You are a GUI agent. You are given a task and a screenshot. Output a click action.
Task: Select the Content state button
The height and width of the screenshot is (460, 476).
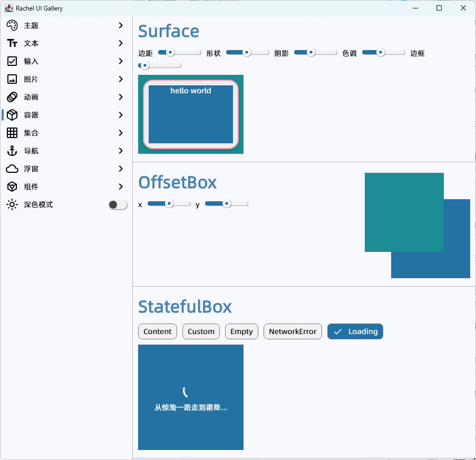[158, 331]
